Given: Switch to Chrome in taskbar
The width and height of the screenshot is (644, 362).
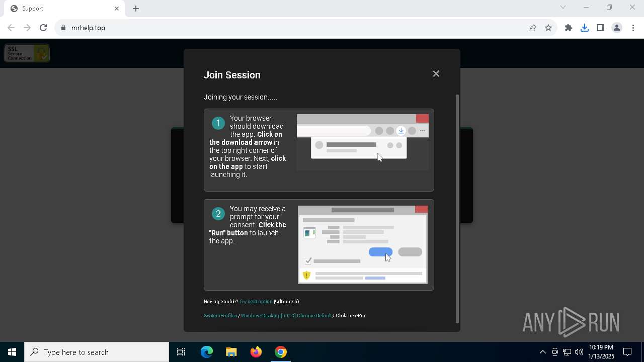Looking at the screenshot, I should tap(281, 352).
